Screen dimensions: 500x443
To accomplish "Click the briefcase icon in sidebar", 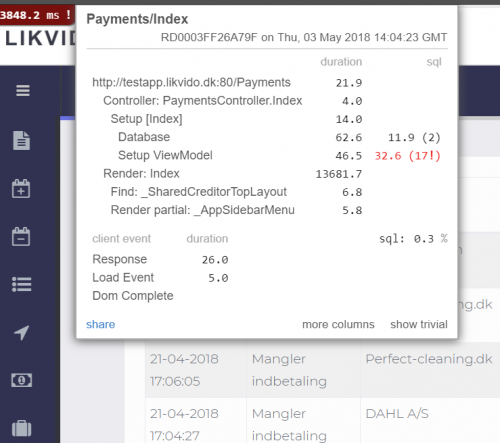I will 22,428.
